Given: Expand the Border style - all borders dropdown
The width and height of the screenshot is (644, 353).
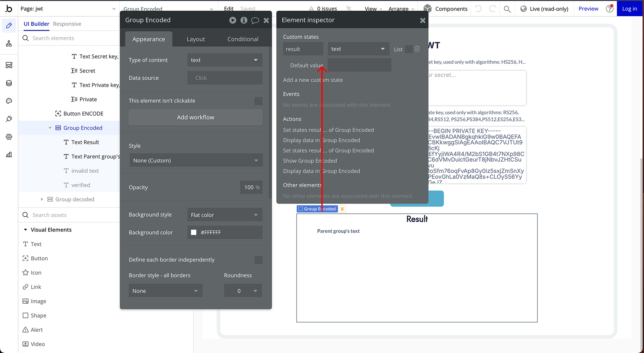Looking at the screenshot, I should click(x=165, y=291).
